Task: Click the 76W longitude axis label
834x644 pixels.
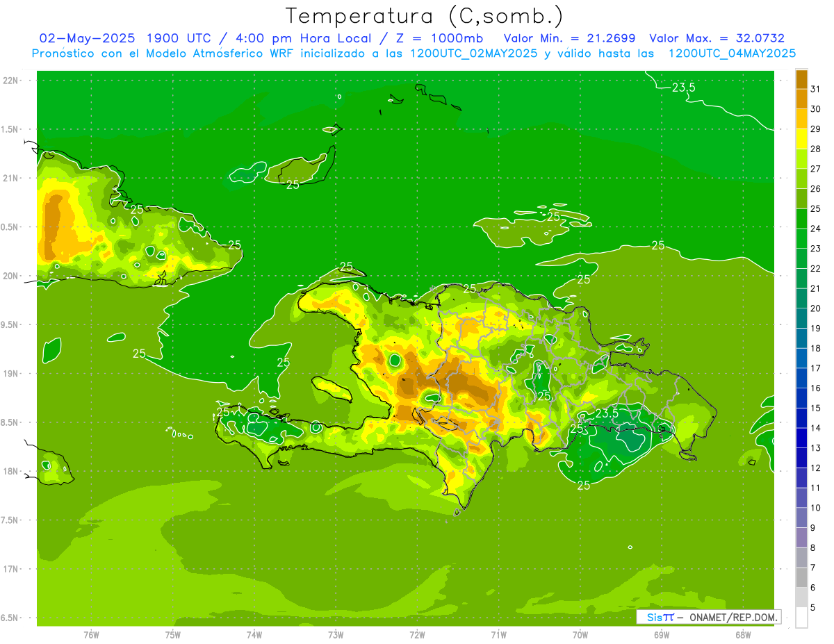Action: click(x=91, y=635)
